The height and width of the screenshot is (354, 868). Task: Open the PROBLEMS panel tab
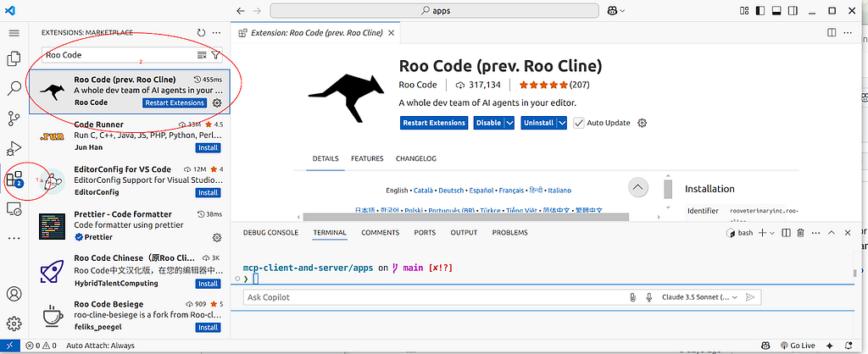pyautogui.click(x=509, y=233)
